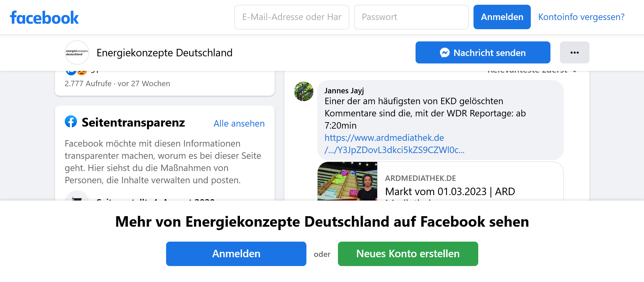Open the Markt vom 01.03.2023 preview title
Image resolution: width=644 pixels, height=282 pixels.
pyautogui.click(x=450, y=191)
